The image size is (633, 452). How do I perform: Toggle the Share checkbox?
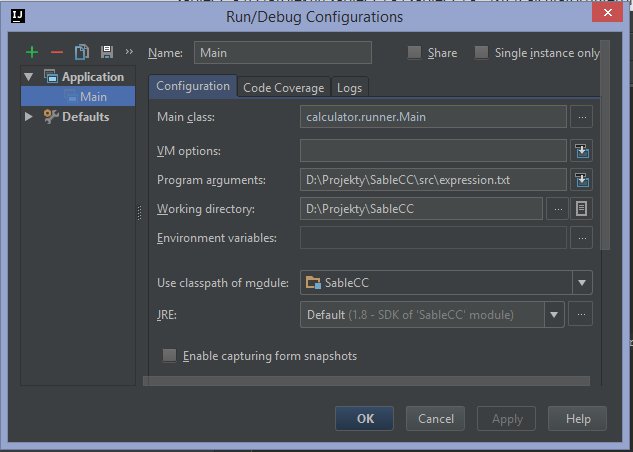point(414,52)
